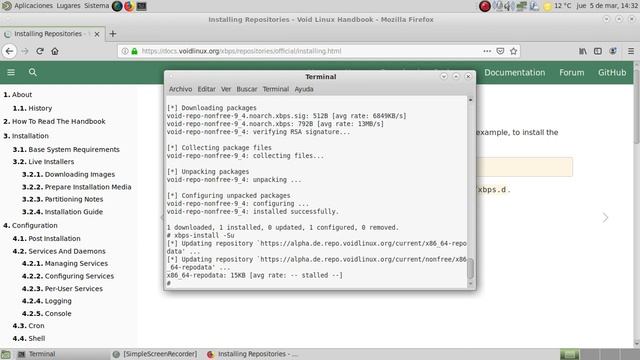Open Partitioning Notes page
Screen dimensions: 640x360
62,199
